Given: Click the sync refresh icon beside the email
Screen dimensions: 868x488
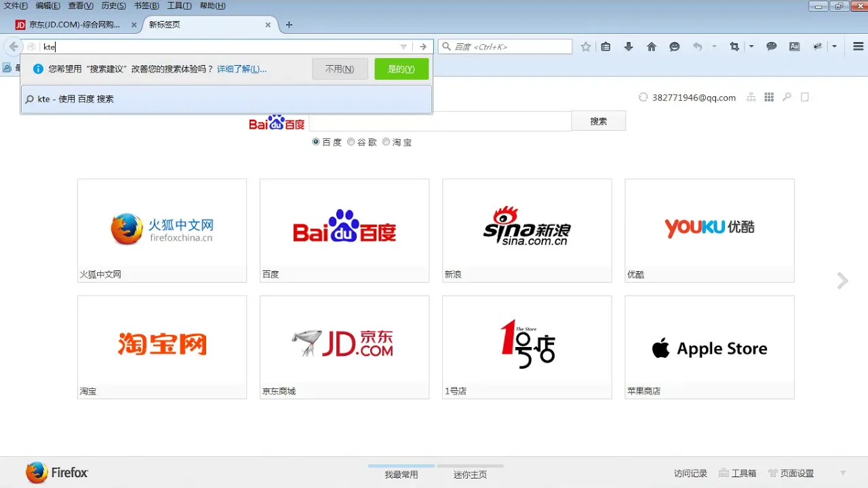Looking at the screenshot, I should click(x=643, y=98).
